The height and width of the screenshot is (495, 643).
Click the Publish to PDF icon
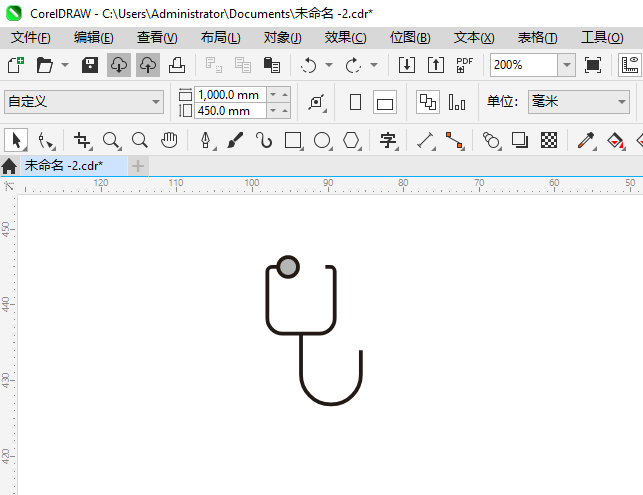click(465, 65)
